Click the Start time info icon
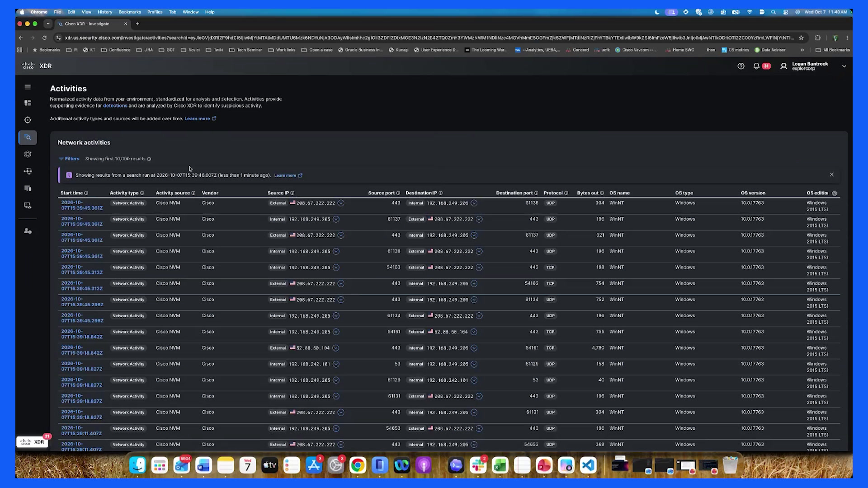Image resolution: width=868 pixels, height=488 pixels. 86,193
